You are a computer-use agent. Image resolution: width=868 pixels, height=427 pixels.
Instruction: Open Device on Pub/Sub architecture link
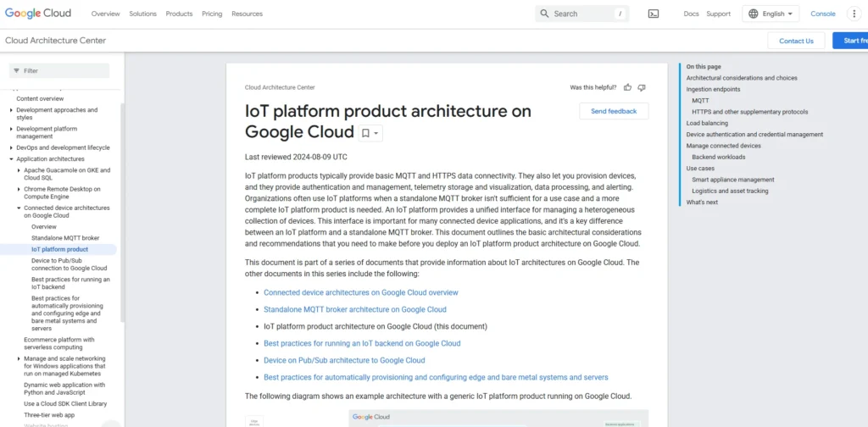(x=344, y=361)
